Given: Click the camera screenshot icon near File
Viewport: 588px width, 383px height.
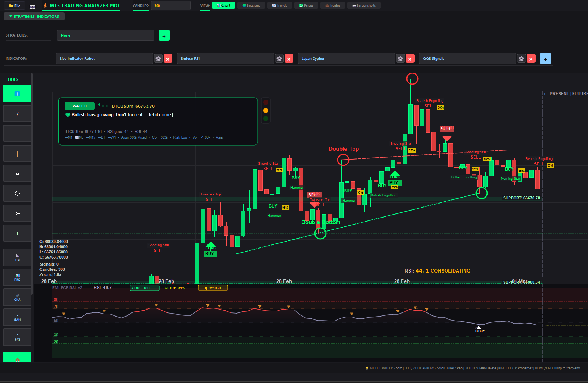Looking at the screenshot, I should (x=32, y=6).
